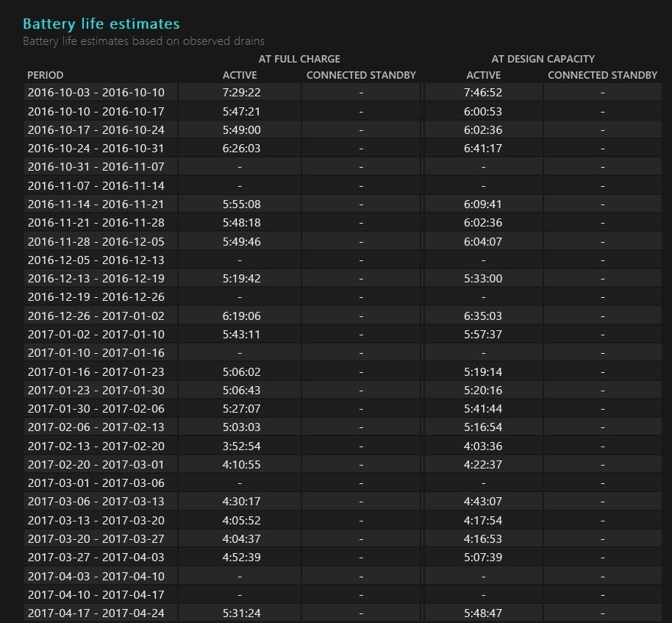Select ACTIVE header under AT FULL CHARGE

coord(240,75)
